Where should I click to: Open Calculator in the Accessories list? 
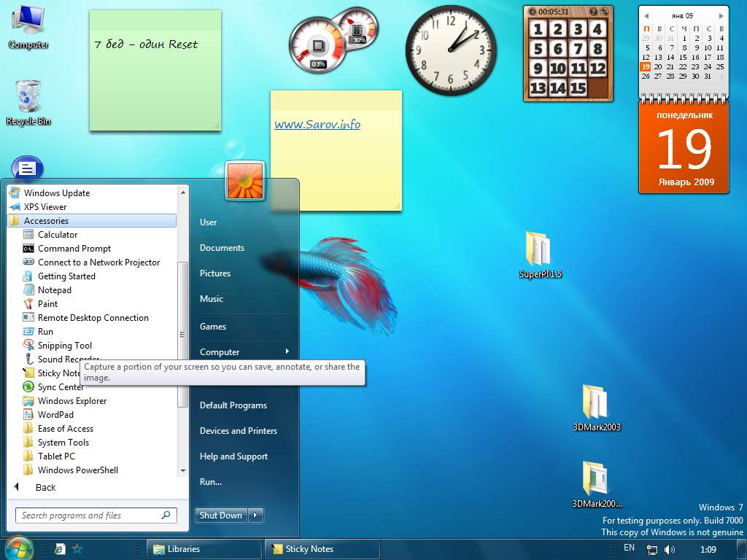tap(57, 235)
